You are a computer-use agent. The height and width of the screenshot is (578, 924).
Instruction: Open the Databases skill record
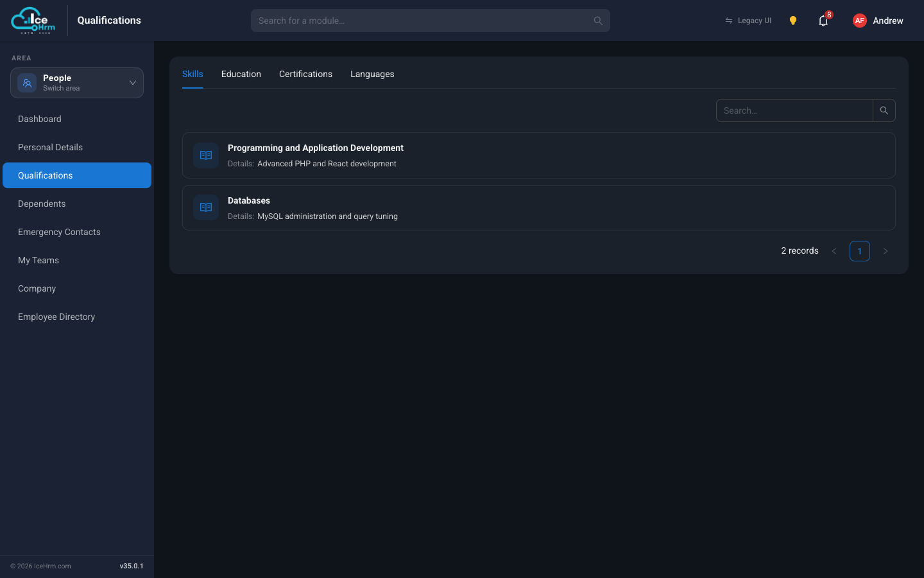539,207
